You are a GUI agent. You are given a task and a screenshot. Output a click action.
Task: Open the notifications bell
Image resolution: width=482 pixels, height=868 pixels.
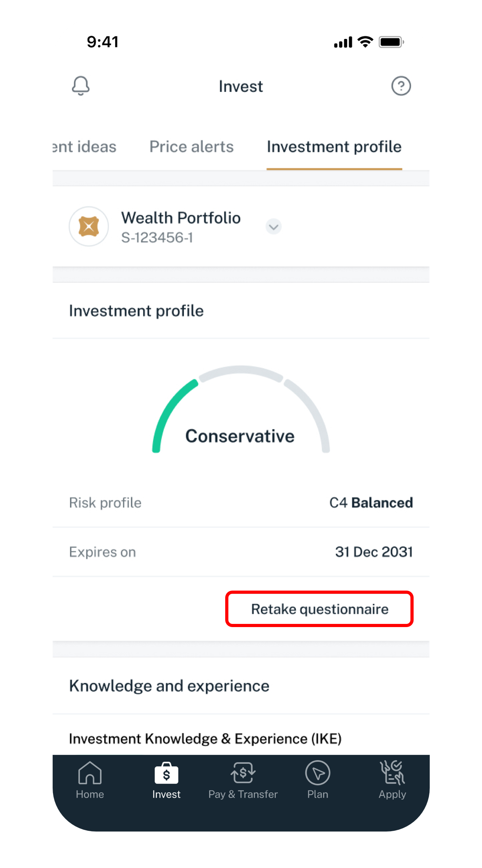point(81,86)
